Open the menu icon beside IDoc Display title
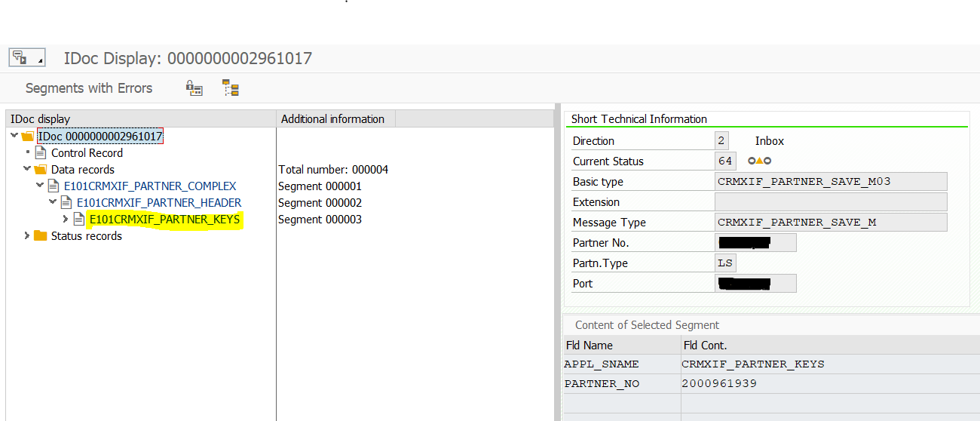The width and height of the screenshot is (980, 421). pyautogui.click(x=26, y=58)
